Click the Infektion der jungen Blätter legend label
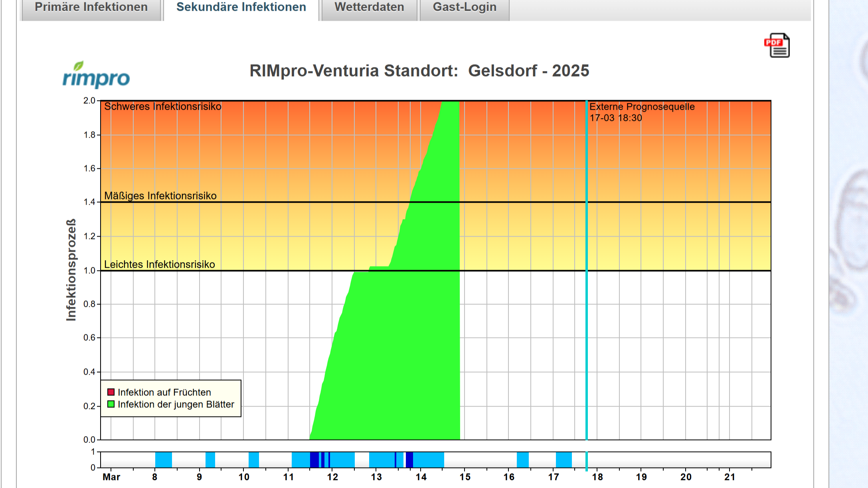Screen dimensions: 868x488 176,404
